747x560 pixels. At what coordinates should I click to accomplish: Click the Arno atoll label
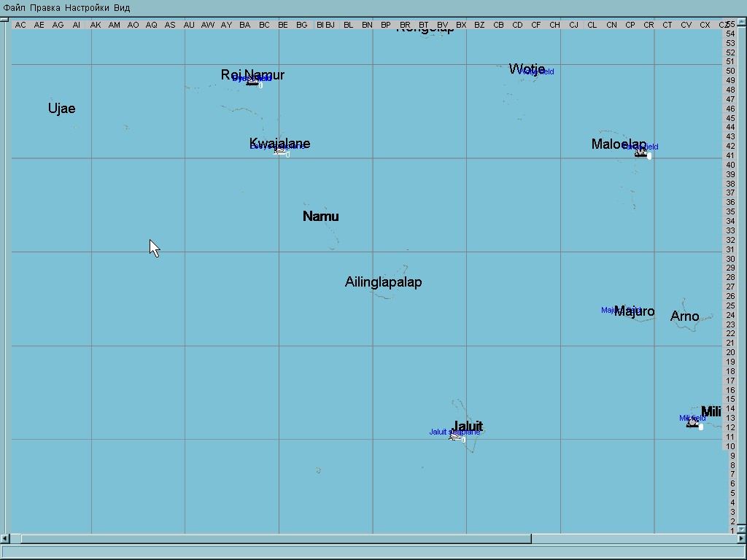(x=684, y=316)
